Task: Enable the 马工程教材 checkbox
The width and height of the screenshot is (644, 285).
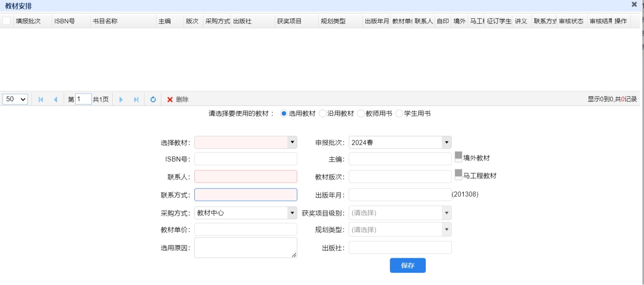Action: coord(458,175)
